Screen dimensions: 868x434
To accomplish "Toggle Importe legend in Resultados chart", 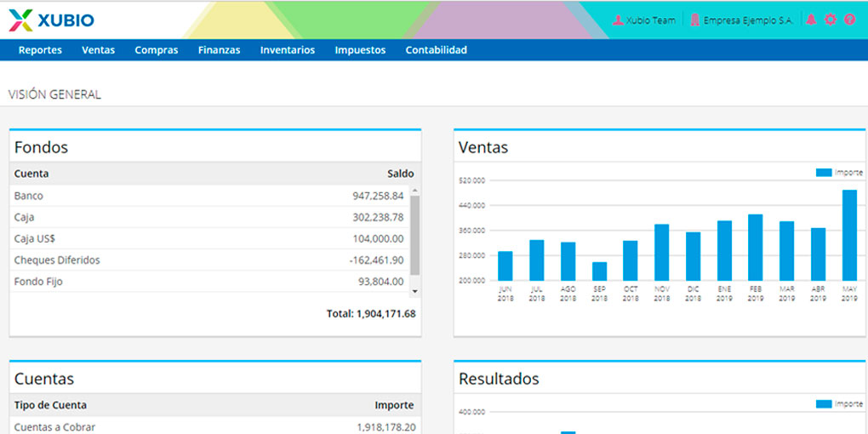I will point(838,404).
